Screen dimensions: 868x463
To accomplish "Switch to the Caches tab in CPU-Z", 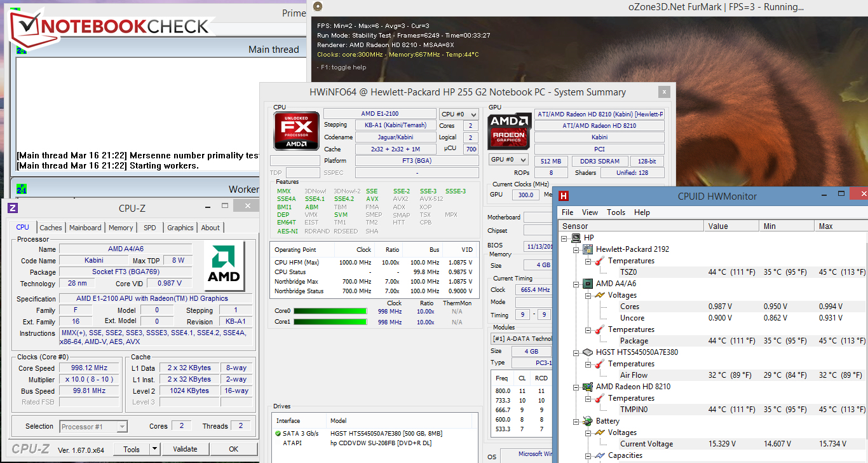I will coord(51,228).
